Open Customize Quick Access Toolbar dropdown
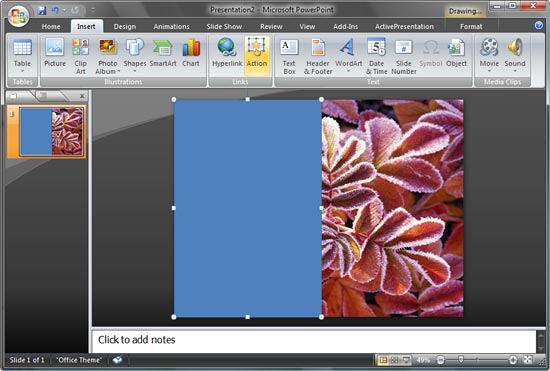550x371 pixels. click(92, 11)
